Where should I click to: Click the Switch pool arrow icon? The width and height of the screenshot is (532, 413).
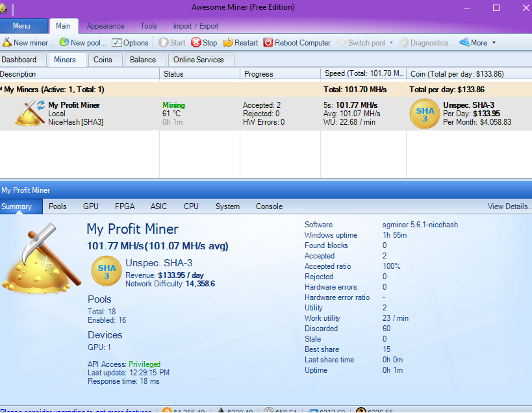(341, 42)
